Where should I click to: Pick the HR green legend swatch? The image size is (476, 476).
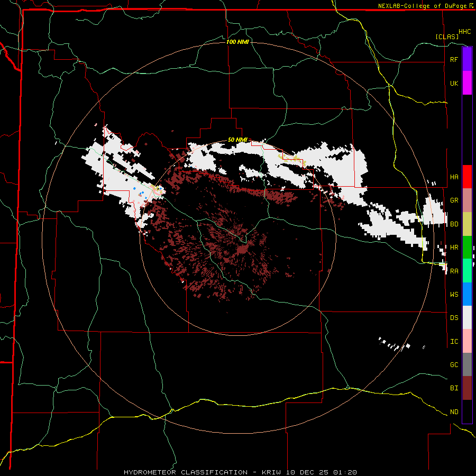pos(467,248)
